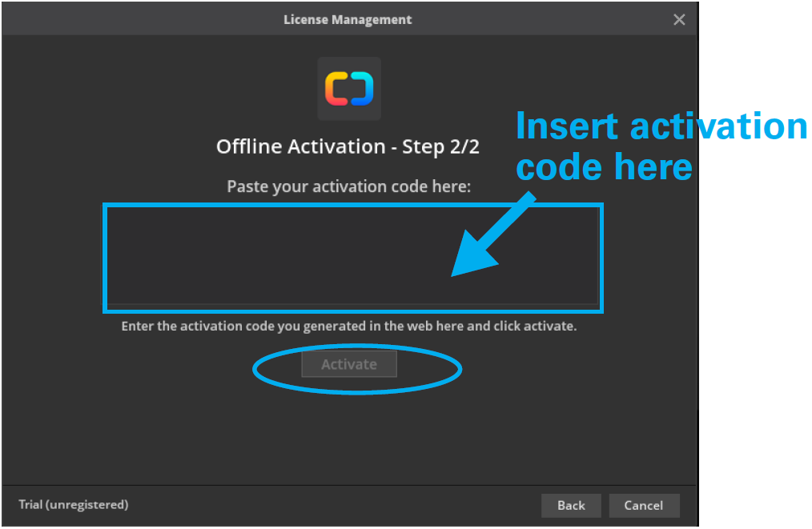812x529 pixels.
Task: Cancel the offline activation
Action: [x=644, y=505]
